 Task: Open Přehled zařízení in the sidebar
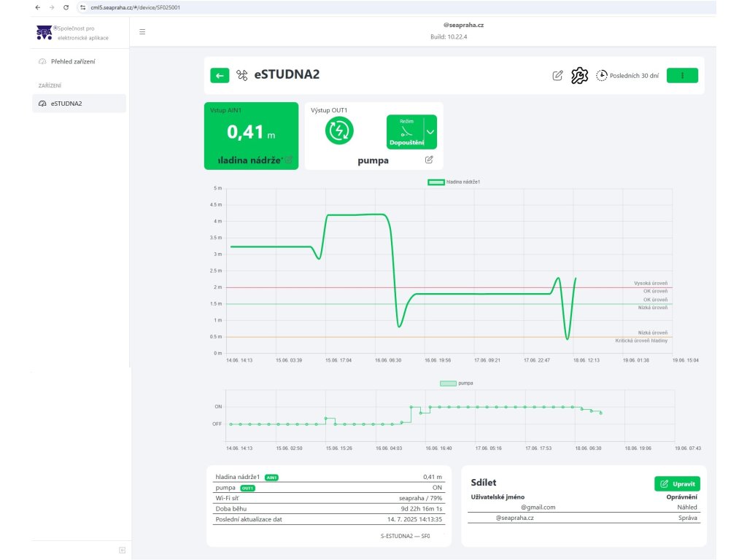(72, 61)
